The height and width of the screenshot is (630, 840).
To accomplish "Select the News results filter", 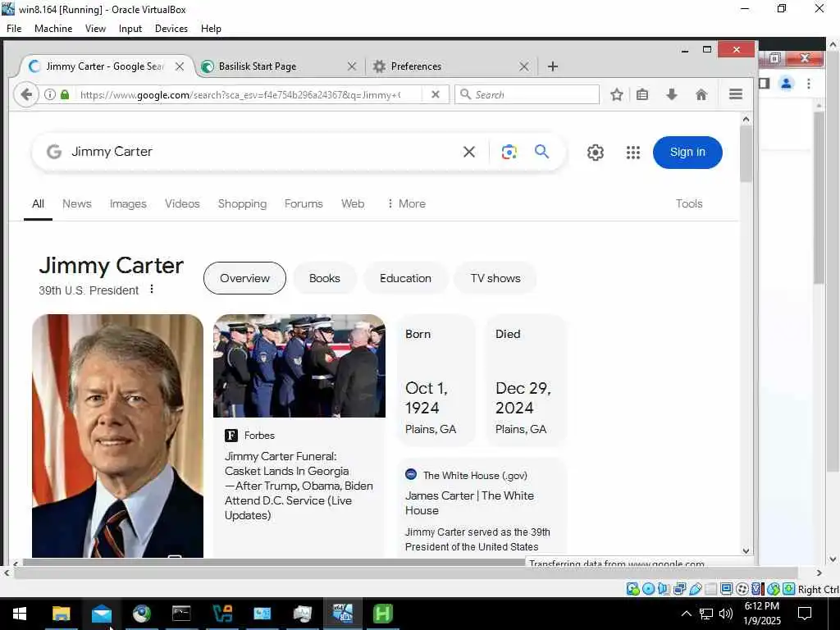I will 76,203.
